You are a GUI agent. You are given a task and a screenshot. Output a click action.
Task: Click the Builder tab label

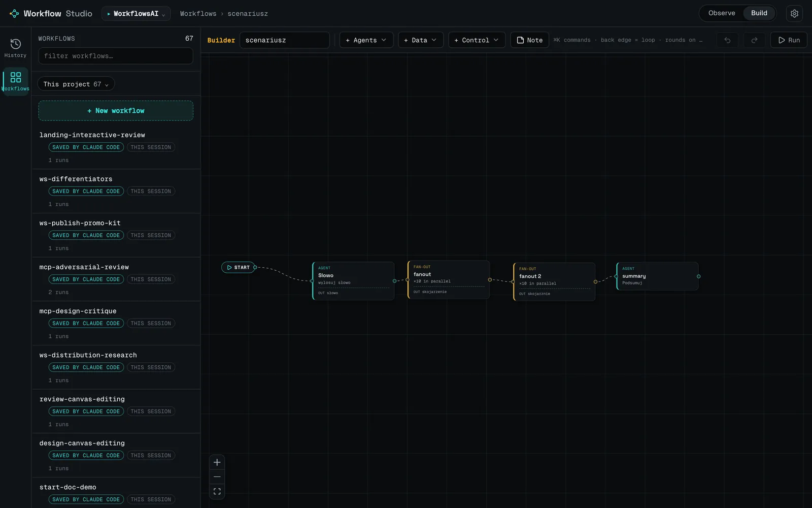point(221,40)
